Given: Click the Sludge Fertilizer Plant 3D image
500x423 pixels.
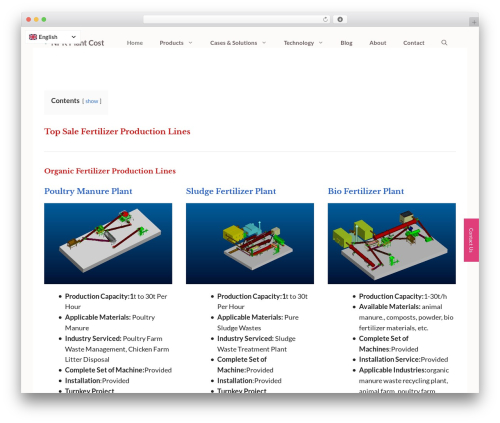Looking at the screenshot, I should 250,243.
